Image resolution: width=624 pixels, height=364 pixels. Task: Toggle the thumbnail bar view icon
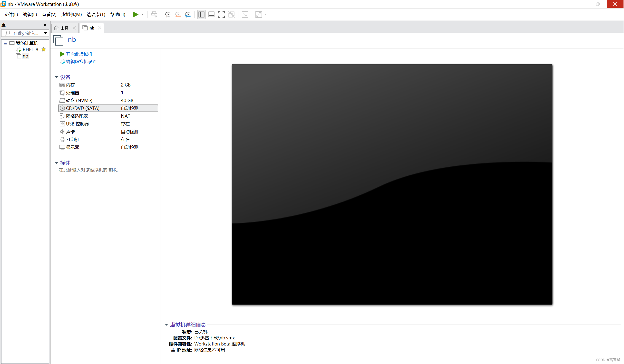pyautogui.click(x=212, y=14)
